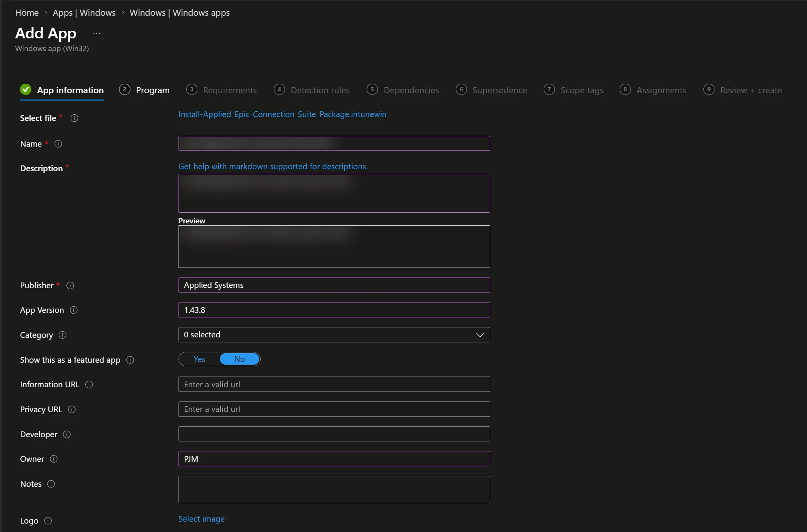Go to the Assignments step
This screenshot has width=807, height=532.
tap(653, 90)
